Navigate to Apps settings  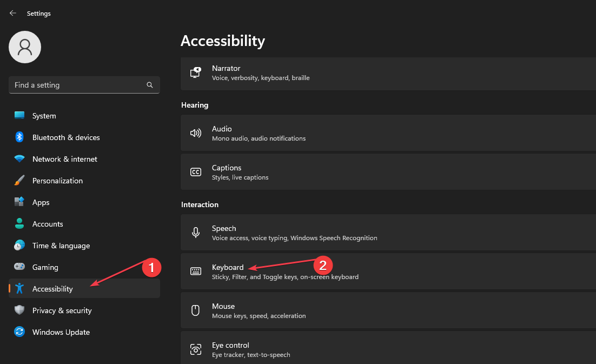pos(84,202)
